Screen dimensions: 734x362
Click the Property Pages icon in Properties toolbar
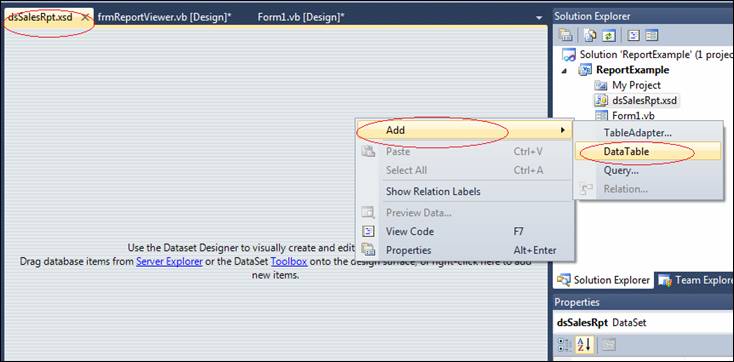(608, 345)
